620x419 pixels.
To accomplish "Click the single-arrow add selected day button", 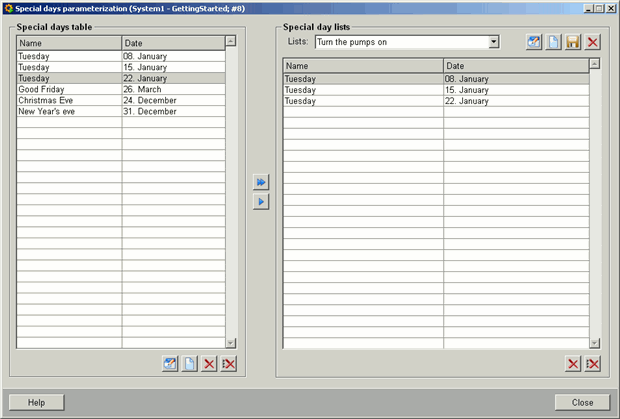I will click(x=261, y=202).
